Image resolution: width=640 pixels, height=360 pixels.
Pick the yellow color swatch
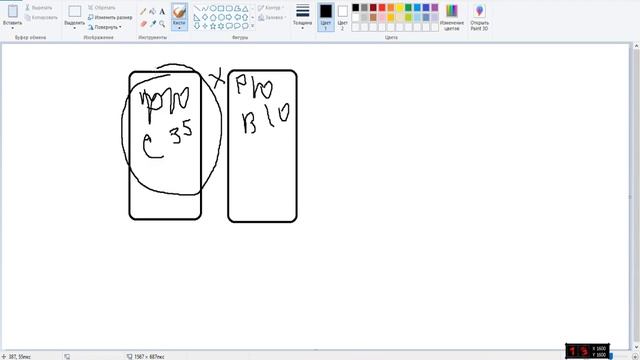pyautogui.click(x=400, y=8)
